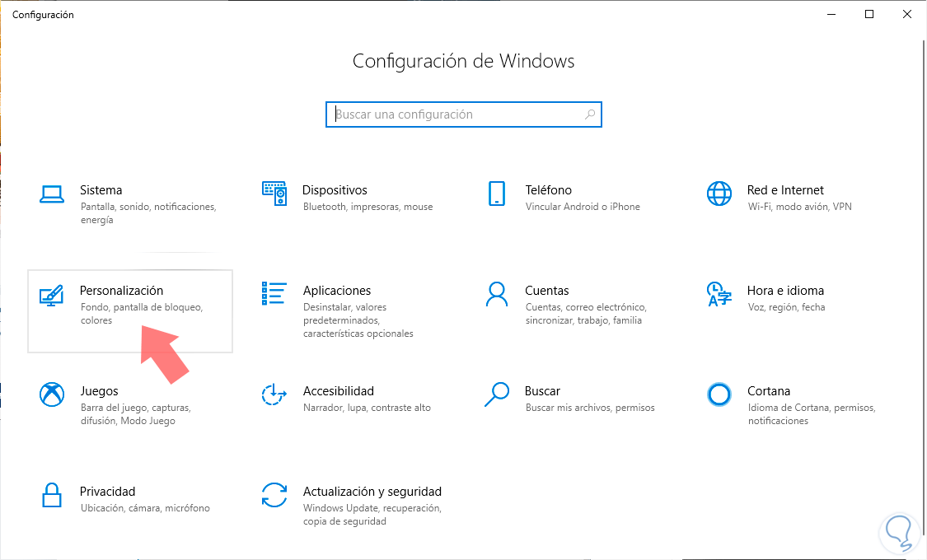Open the Aplicaciones list icon
Screen dimensions: 927x560
[x=274, y=294]
